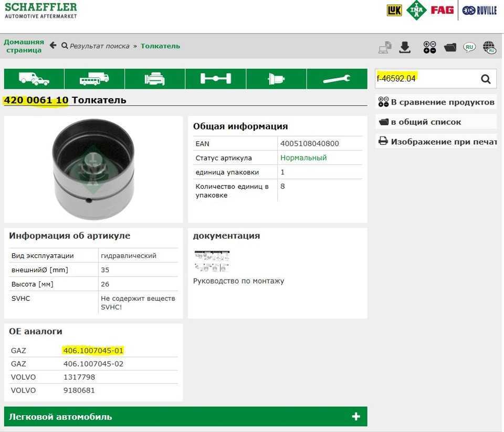
Task: Click the download icon in top toolbar
Action: tap(405, 47)
